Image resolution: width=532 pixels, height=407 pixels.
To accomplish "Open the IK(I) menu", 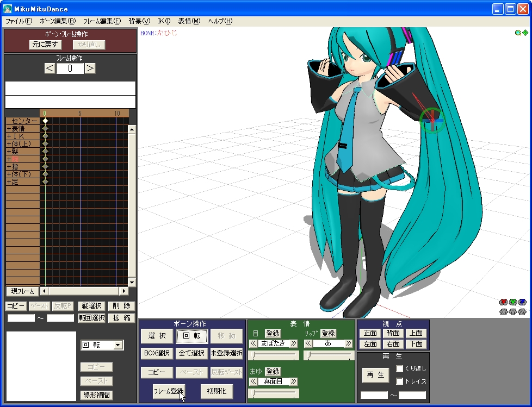I will (x=164, y=21).
